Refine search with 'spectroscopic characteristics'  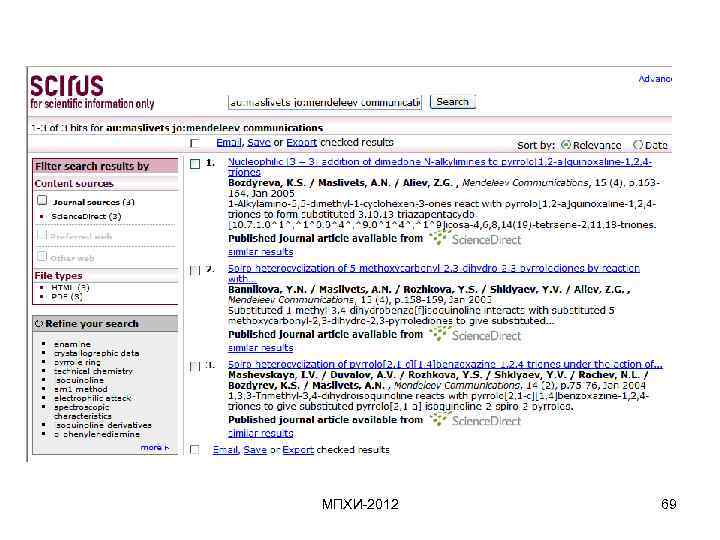click(83, 411)
